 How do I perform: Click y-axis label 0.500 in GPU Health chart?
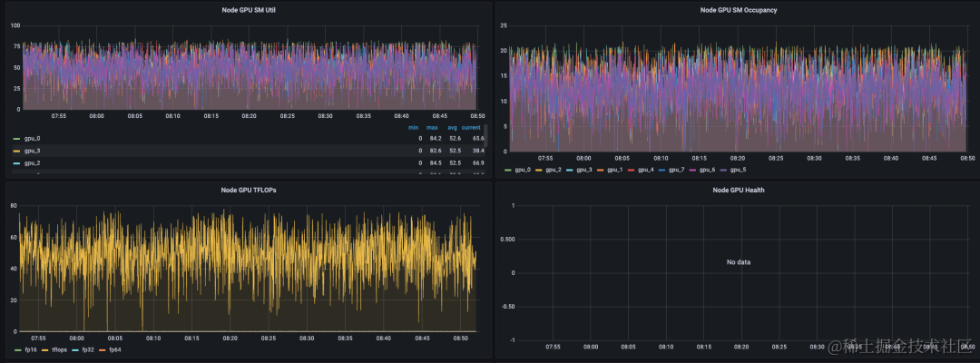(506, 240)
